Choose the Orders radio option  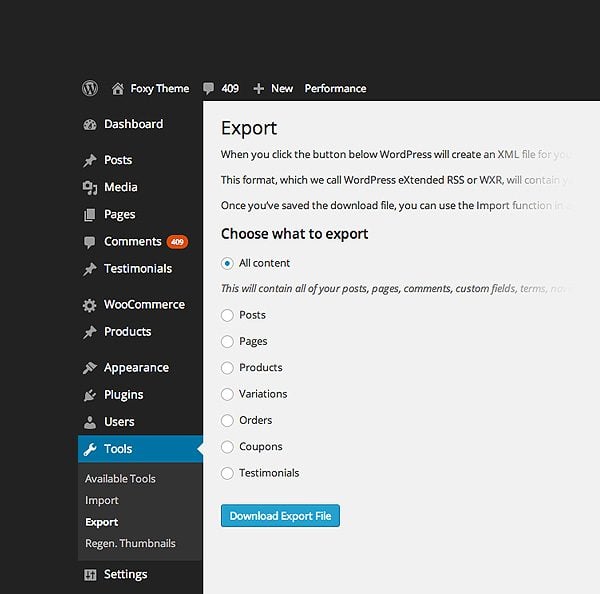click(227, 421)
